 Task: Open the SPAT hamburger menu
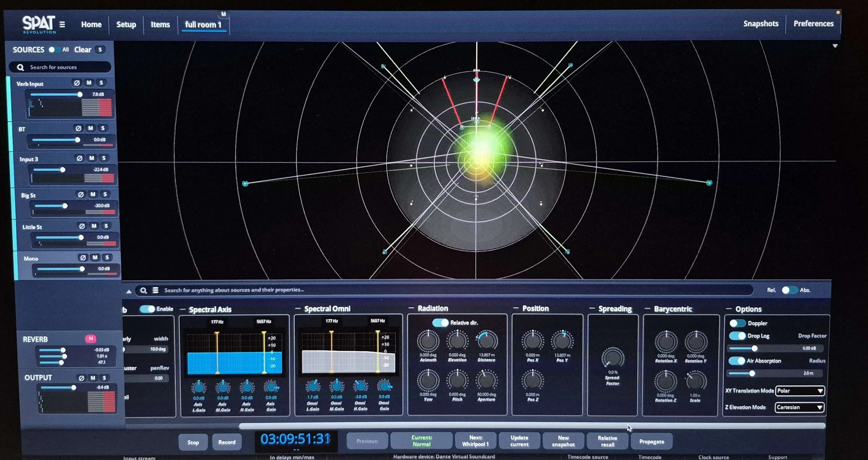pyautogui.click(x=62, y=24)
